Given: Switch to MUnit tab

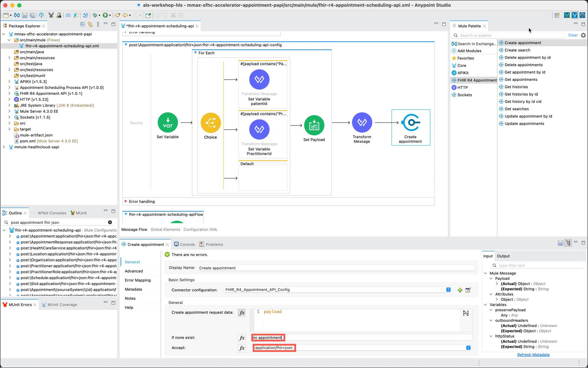Looking at the screenshot, I should 79,213.
